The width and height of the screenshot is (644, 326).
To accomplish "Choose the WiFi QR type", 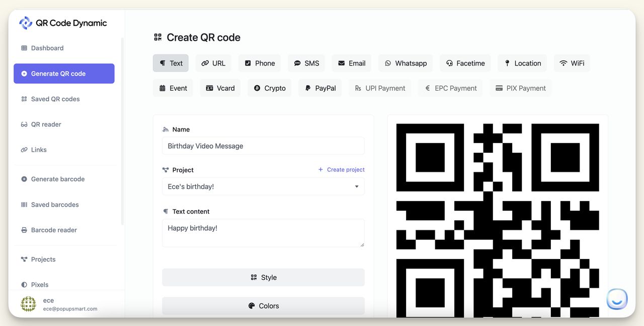I will (572, 63).
